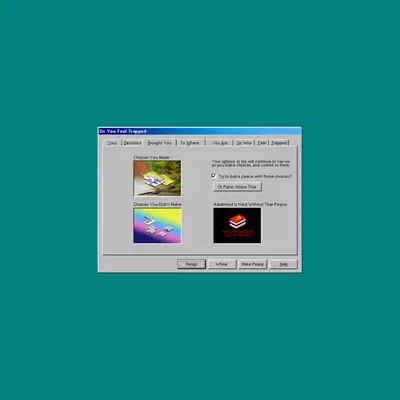Image resolution: width=400 pixels, height=400 pixels.
Task: Select the rainbow Choices You Didn't Make image
Action: click(x=157, y=226)
